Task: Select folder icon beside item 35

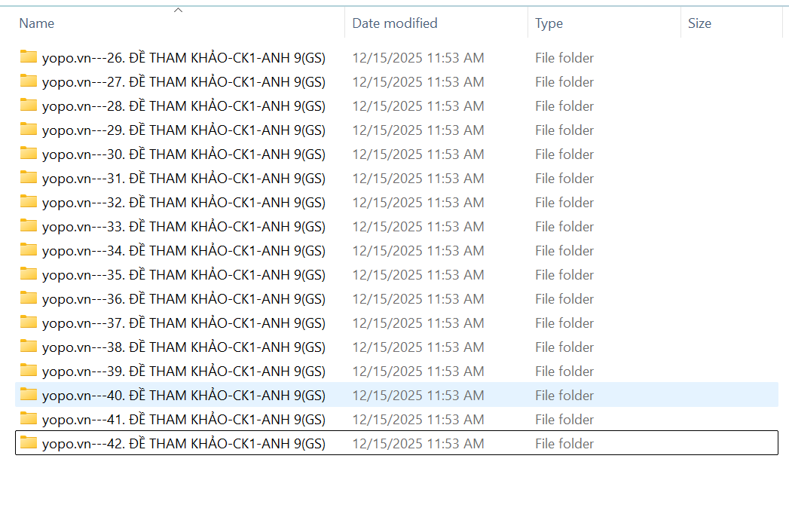Action: [x=29, y=274]
